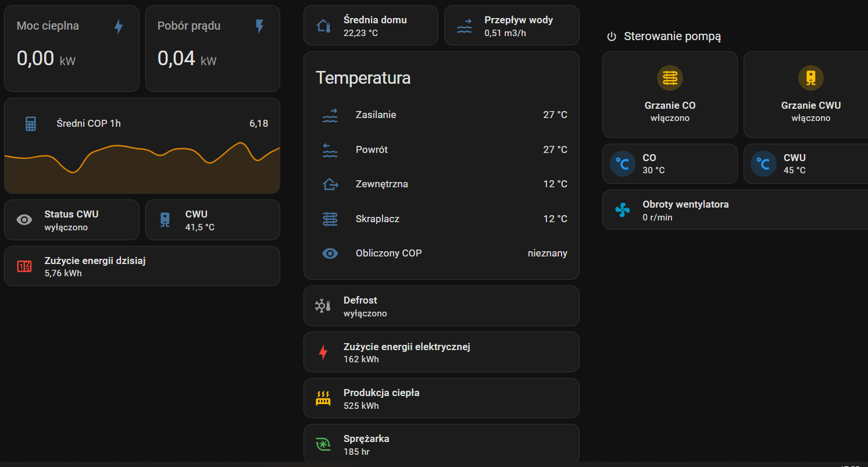Click the Obroty wentylatora fan icon
This screenshot has height=467, width=868.
tap(622, 210)
